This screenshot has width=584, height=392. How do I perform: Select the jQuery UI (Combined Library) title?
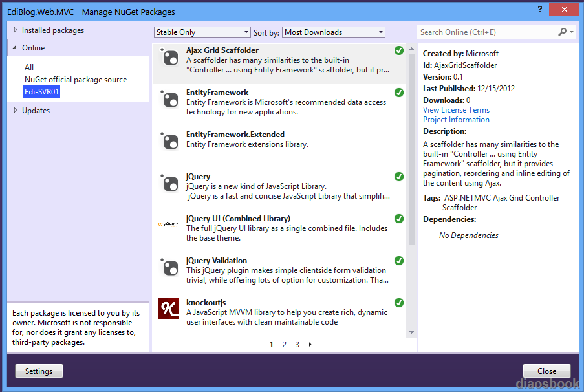239,219
